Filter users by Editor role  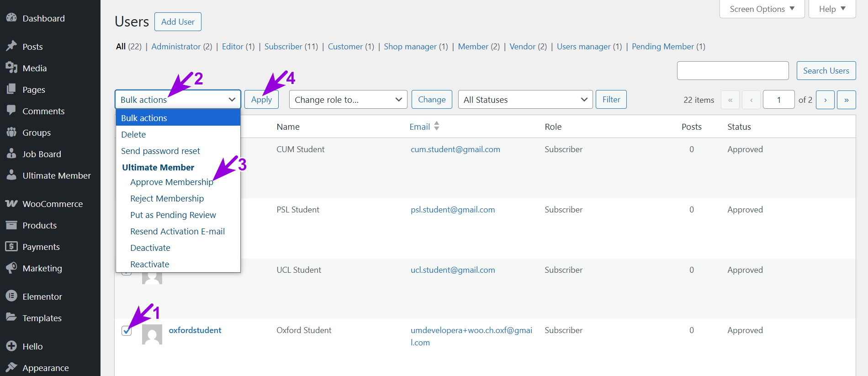(x=233, y=46)
